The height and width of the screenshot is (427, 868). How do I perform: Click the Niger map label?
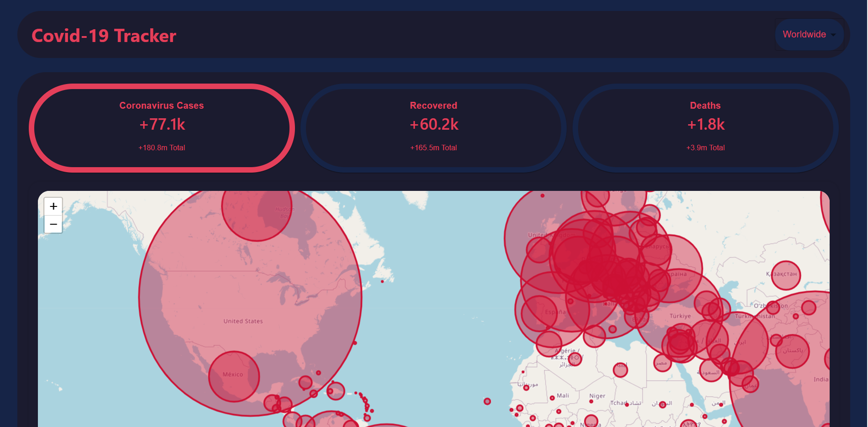[597, 396]
